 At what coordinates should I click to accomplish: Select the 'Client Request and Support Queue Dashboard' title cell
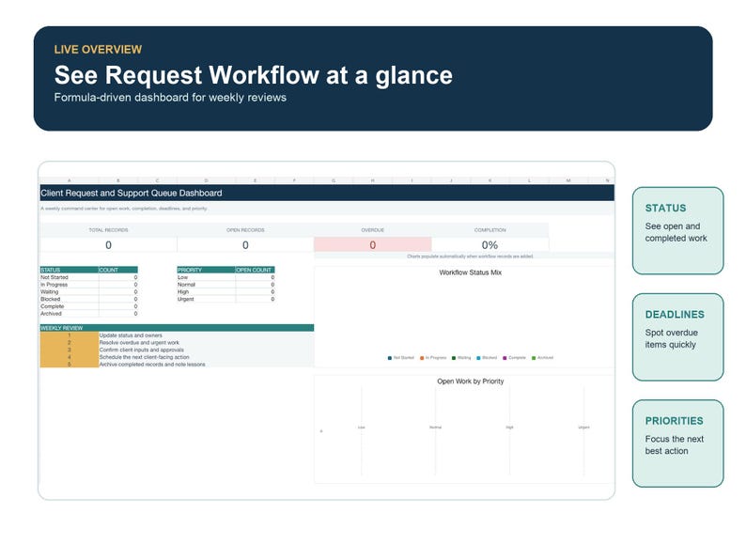(x=327, y=193)
